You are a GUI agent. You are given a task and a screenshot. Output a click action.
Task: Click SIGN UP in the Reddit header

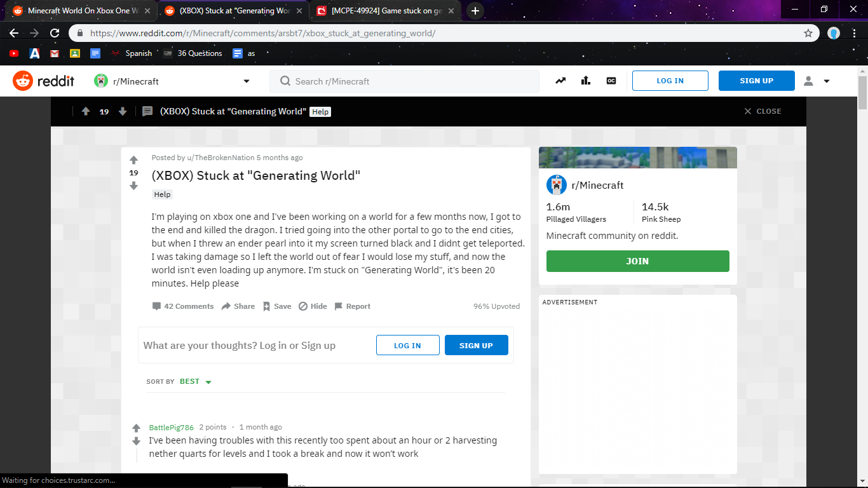click(x=757, y=81)
